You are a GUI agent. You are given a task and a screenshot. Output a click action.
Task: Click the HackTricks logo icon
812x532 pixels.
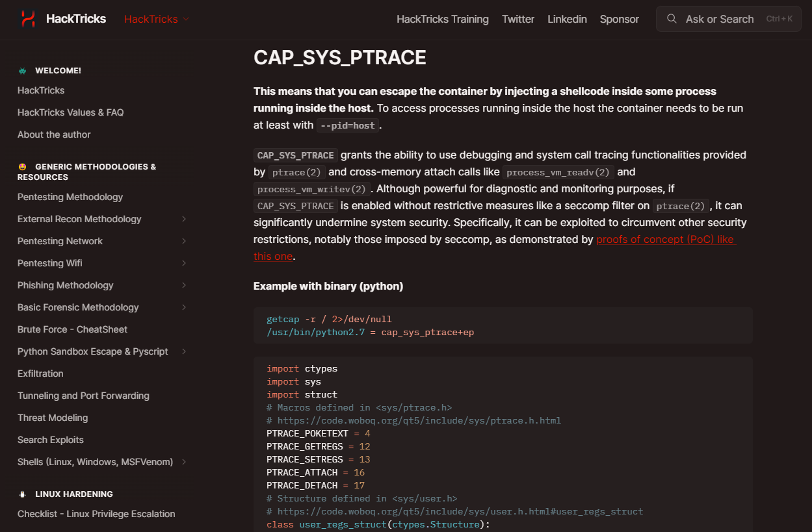[27, 19]
